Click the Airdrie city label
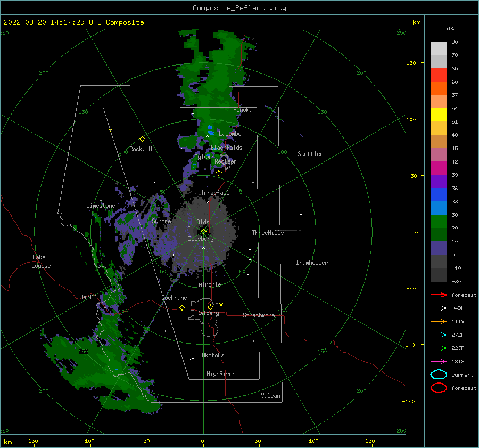 (x=210, y=284)
